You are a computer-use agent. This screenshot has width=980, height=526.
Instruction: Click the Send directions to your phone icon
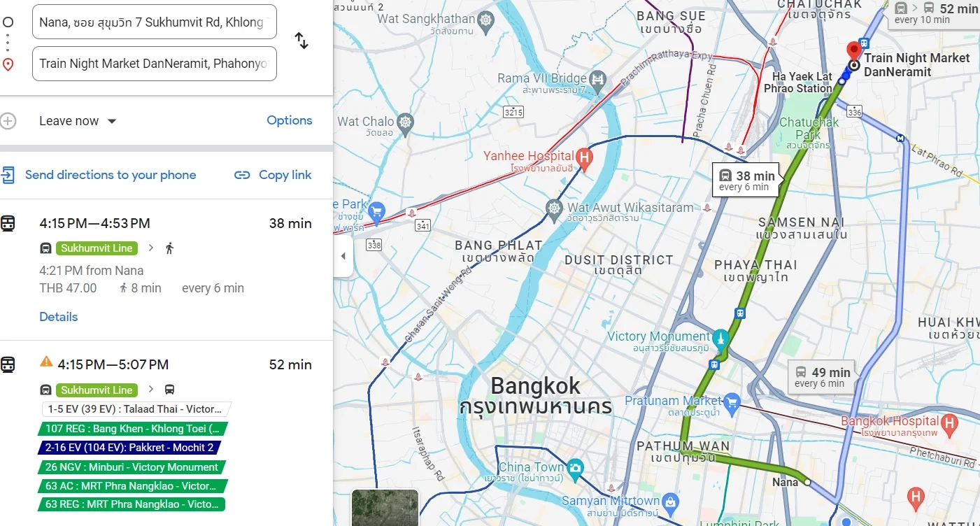click(8, 175)
